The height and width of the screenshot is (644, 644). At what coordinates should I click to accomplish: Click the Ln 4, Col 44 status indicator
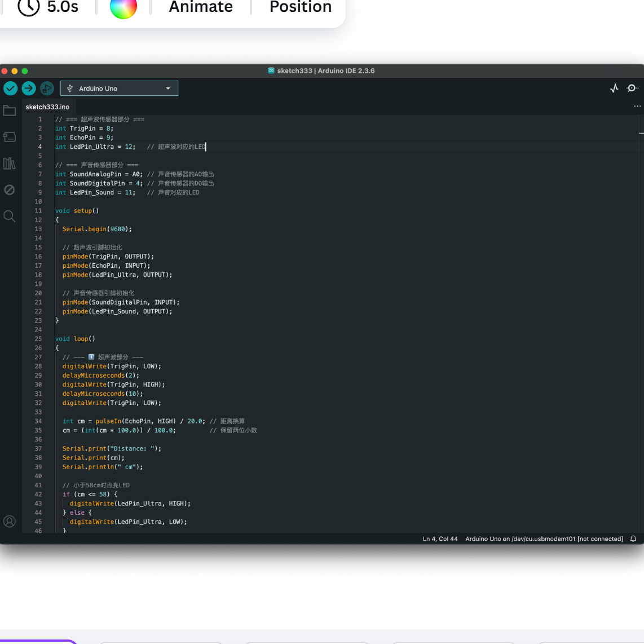440,539
